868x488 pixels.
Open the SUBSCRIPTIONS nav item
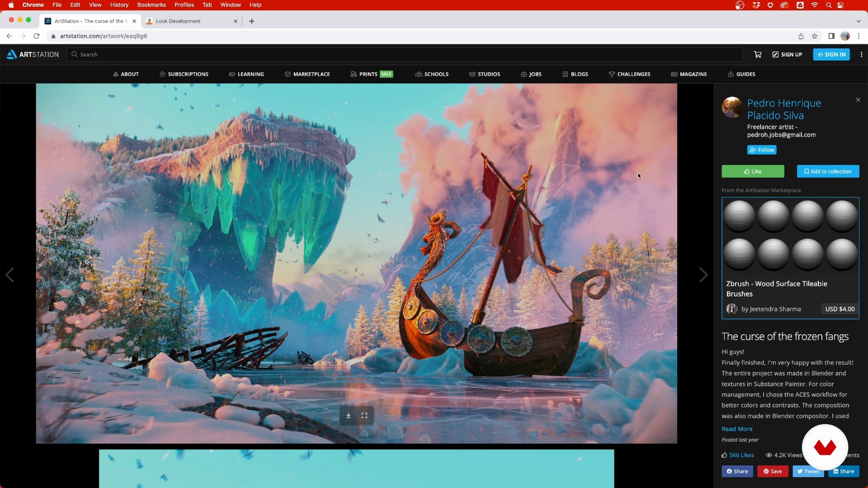click(184, 74)
